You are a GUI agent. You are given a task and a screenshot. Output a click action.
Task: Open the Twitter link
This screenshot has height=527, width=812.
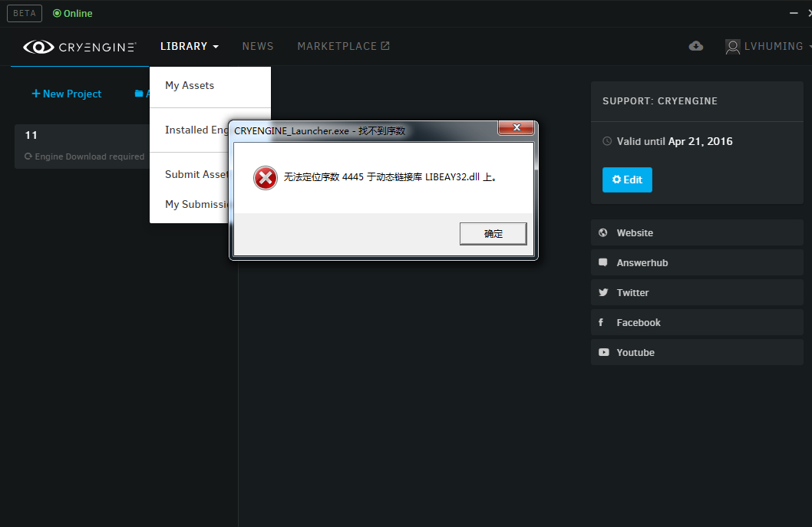point(697,292)
